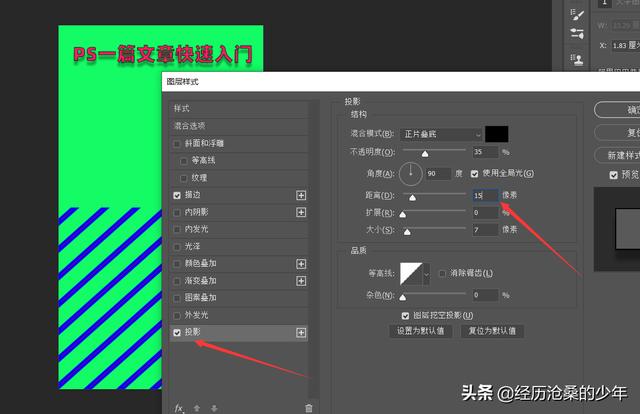Click the X position field 1.83
Screen dimensions: 640x414
625,45
